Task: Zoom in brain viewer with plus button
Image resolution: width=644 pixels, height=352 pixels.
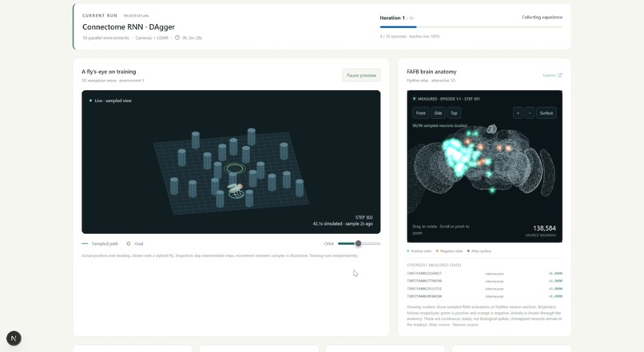Action: (518, 113)
